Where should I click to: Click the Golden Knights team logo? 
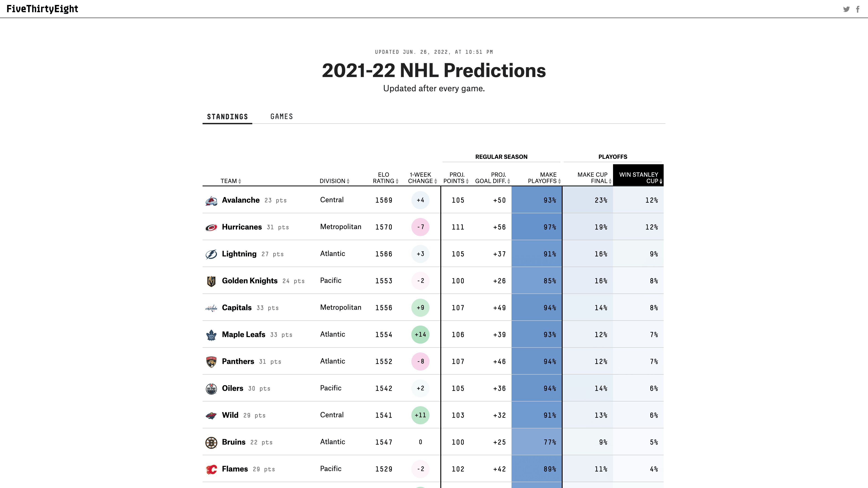pos(211,281)
